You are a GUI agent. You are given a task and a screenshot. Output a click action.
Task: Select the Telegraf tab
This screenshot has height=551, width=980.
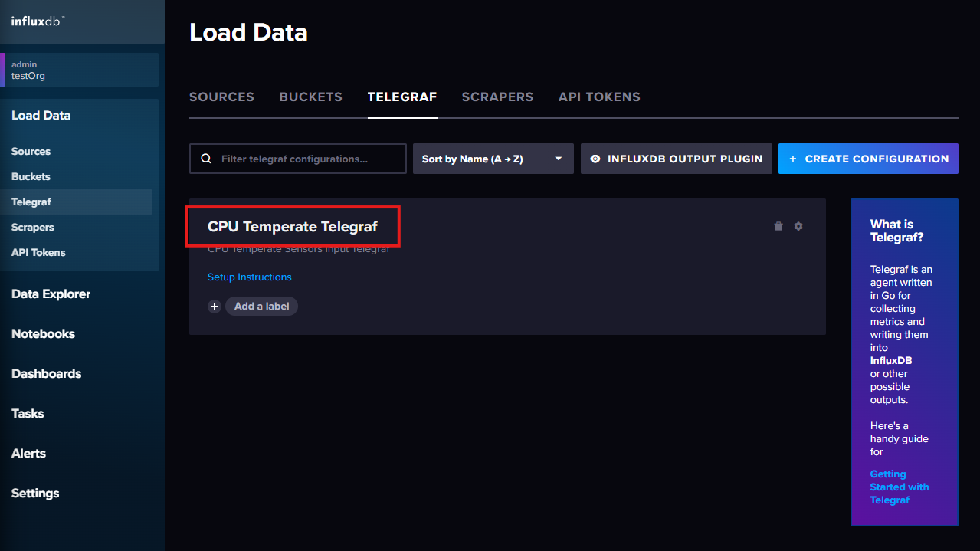(x=402, y=97)
